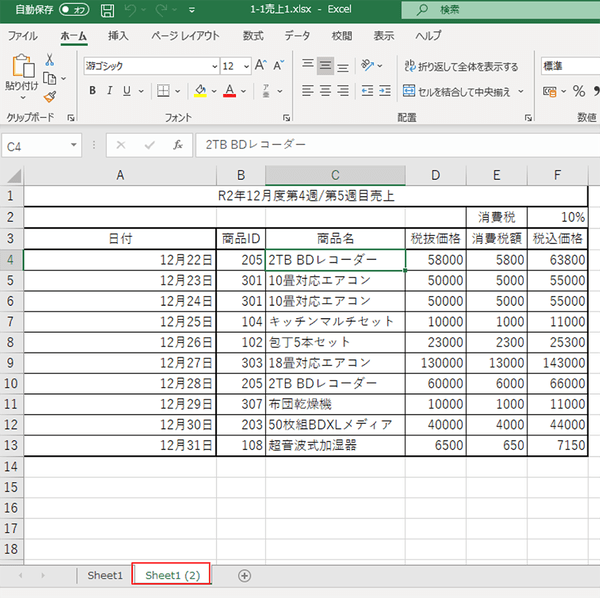This screenshot has width=600, height=598.
Task: Toggle Italic formatting
Action: pyautogui.click(x=110, y=91)
